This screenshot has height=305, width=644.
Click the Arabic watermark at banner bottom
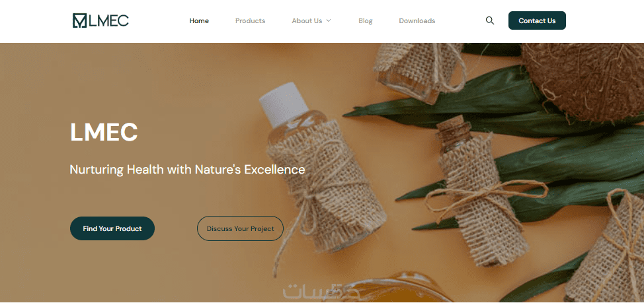(321, 291)
